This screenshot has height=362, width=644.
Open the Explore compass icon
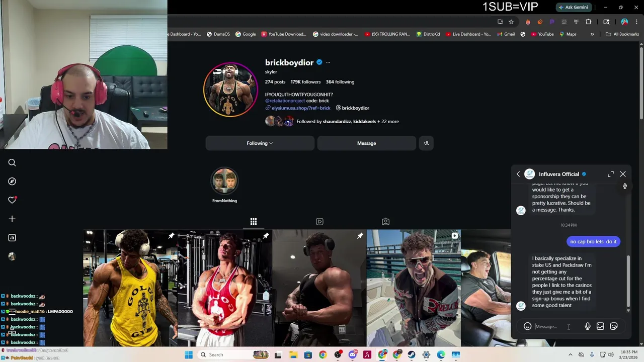click(x=12, y=182)
